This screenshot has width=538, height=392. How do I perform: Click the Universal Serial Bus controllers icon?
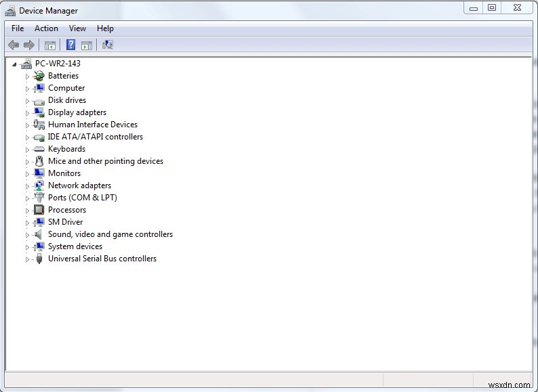click(x=39, y=259)
